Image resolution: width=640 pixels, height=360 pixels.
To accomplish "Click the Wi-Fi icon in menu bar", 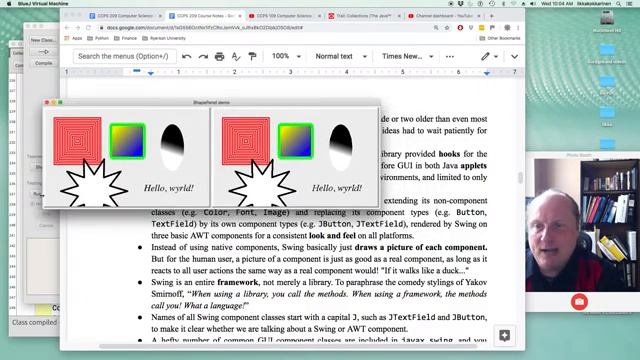I will tap(513, 4).
